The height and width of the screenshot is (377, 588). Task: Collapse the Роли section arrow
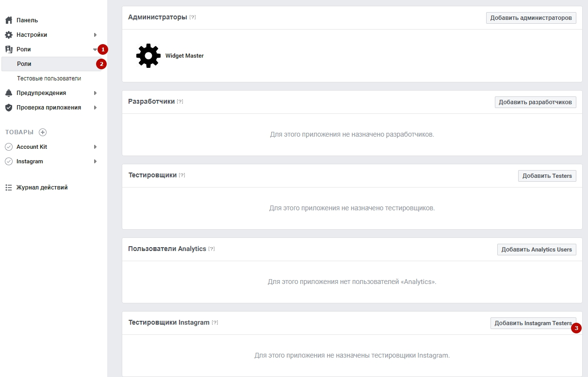click(x=95, y=49)
